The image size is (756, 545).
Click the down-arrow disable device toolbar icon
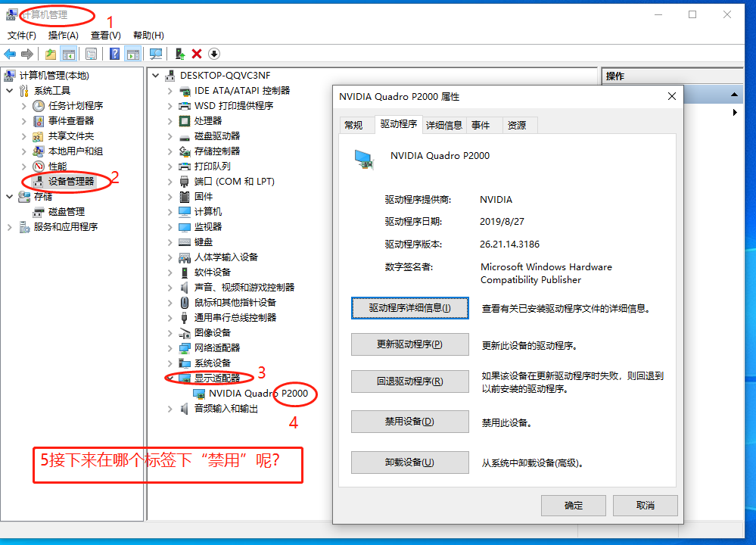[x=214, y=54]
